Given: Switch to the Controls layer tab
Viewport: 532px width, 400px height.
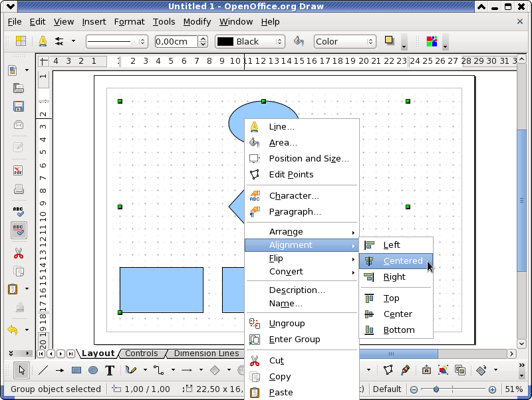Looking at the screenshot, I should click(x=141, y=353).
